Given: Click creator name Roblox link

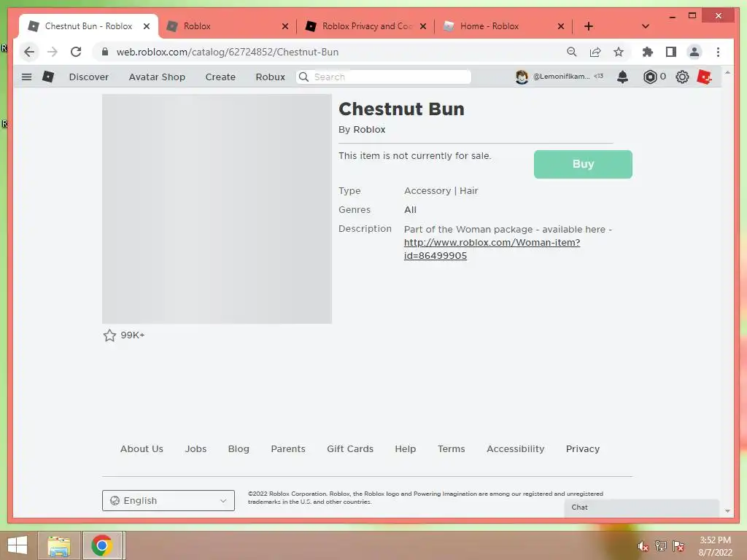Looking at the screenshot, I should pyautogui.click(x=369, y=130).
